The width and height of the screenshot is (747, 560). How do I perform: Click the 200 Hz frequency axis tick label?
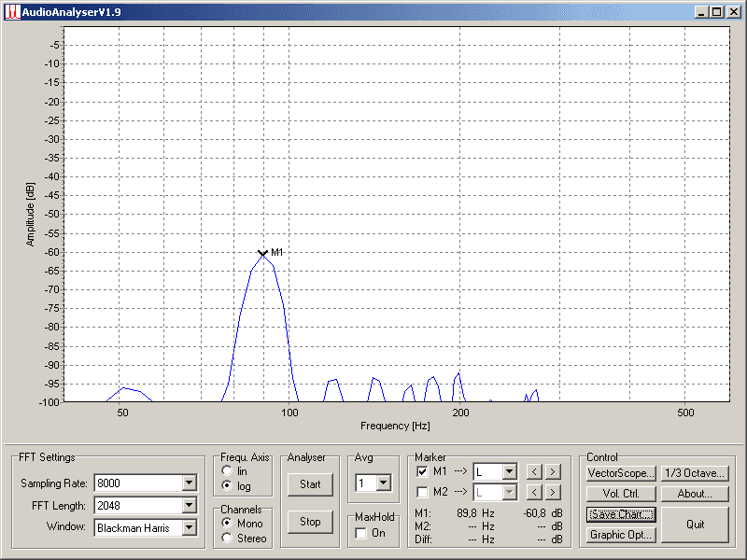[x=460, y=413]
